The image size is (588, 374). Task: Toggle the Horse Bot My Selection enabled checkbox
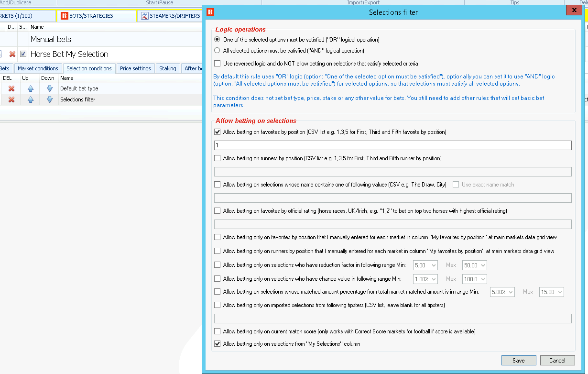pyautogui.click(x=23, y=54)
